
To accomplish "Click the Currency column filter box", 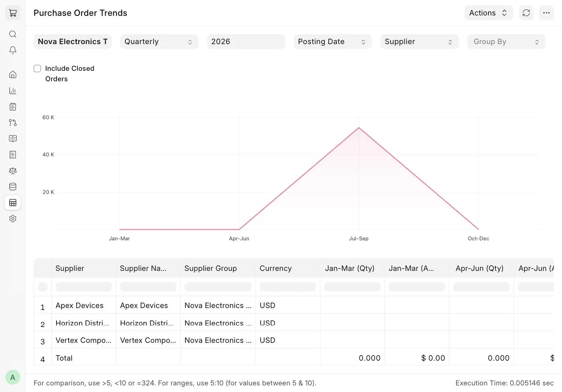I will click(x=288, y=287).
